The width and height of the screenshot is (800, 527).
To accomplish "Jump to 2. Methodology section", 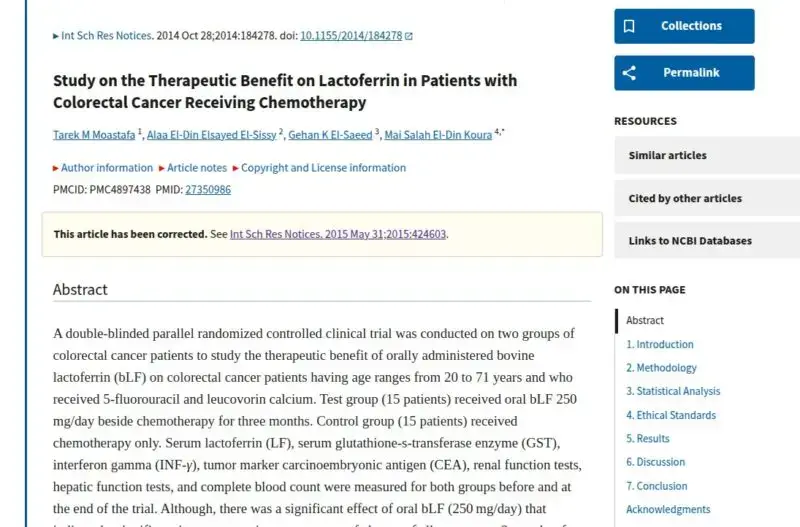I will pyautogui.click(x=661, y=368).
